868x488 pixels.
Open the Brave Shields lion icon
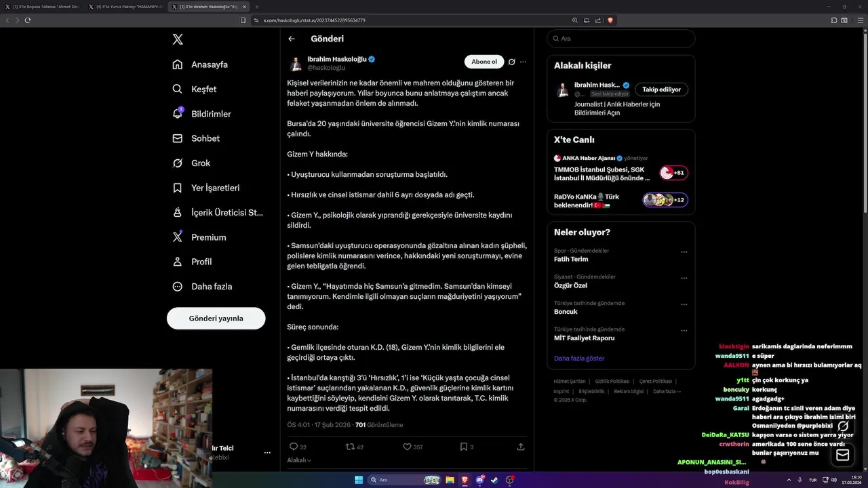[610, 20]
